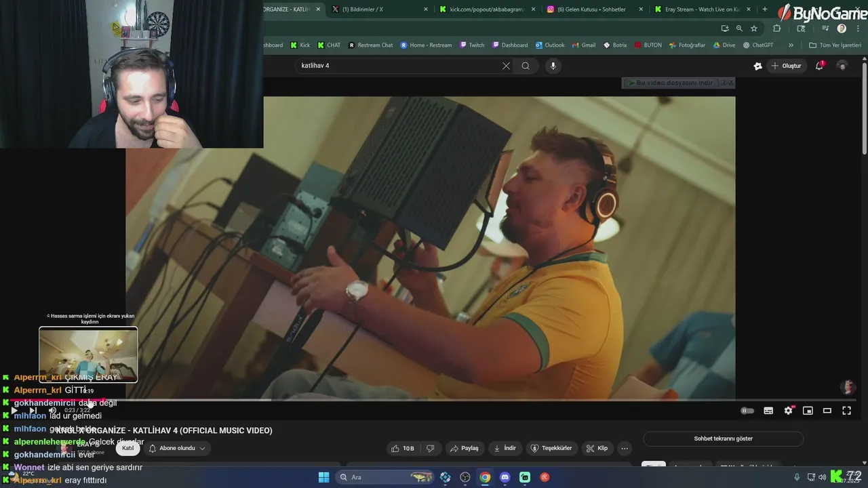868x488 pixels.
Task: Dislike the video thumbs down
Action: pos(430,448)
